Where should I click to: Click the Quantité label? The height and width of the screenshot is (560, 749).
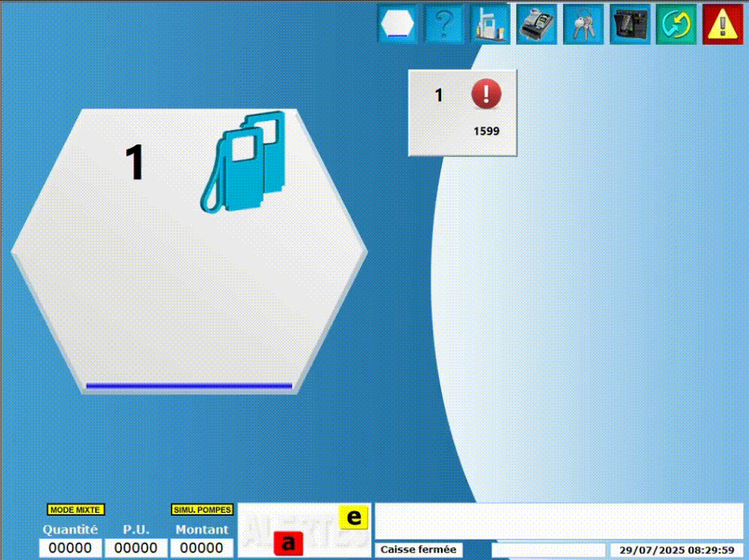pos(70,529)
